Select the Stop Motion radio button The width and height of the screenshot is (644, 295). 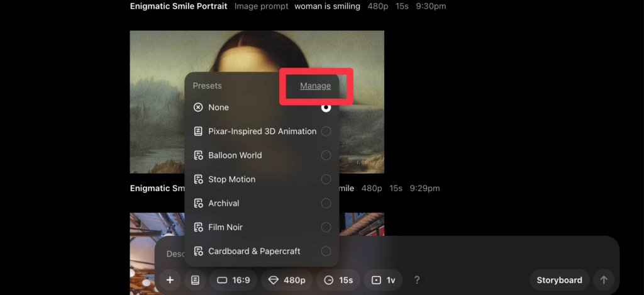[326, 179]
